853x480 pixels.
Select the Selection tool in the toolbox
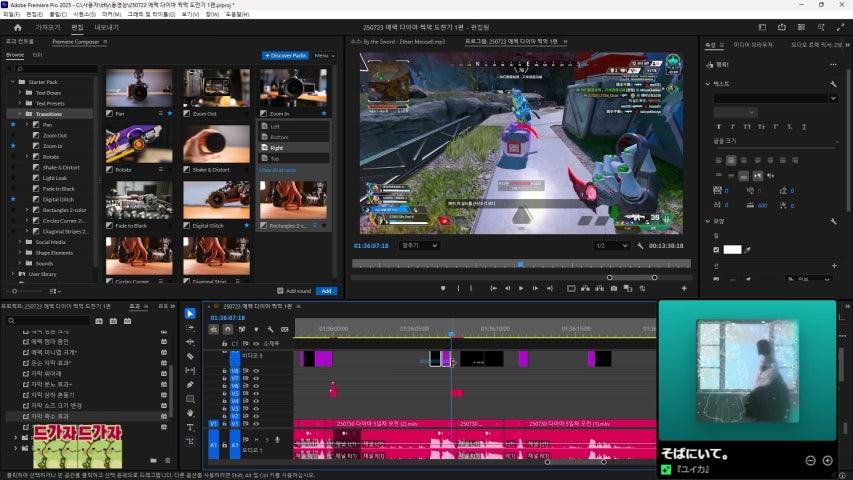click(x=190, y=313)
